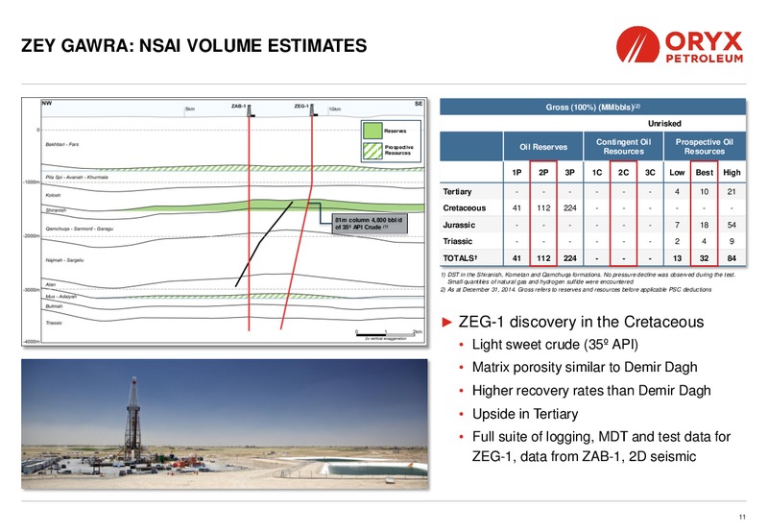Image resolution: width=768 pixels, height=532 pixels.
Task: Click the 81m column 4,000 bbl/d callout
Action: coord(370,224)
